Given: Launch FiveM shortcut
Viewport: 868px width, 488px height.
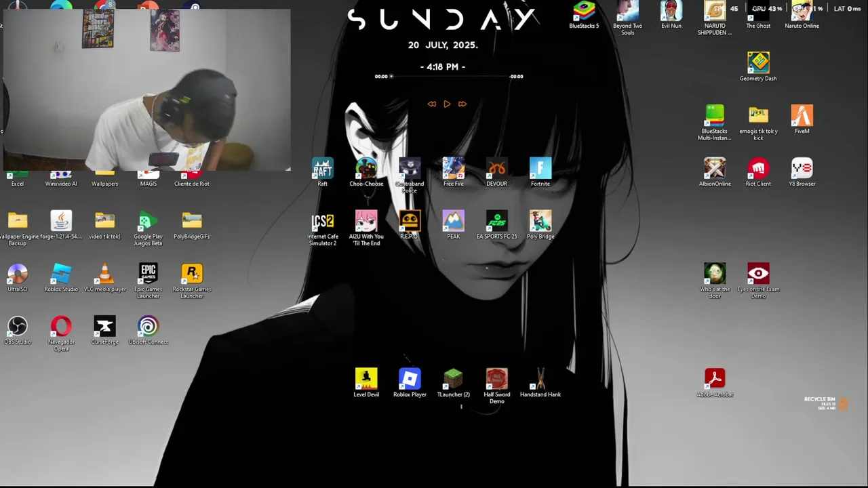Looking at the screenshot, I should tap(802, 118).
